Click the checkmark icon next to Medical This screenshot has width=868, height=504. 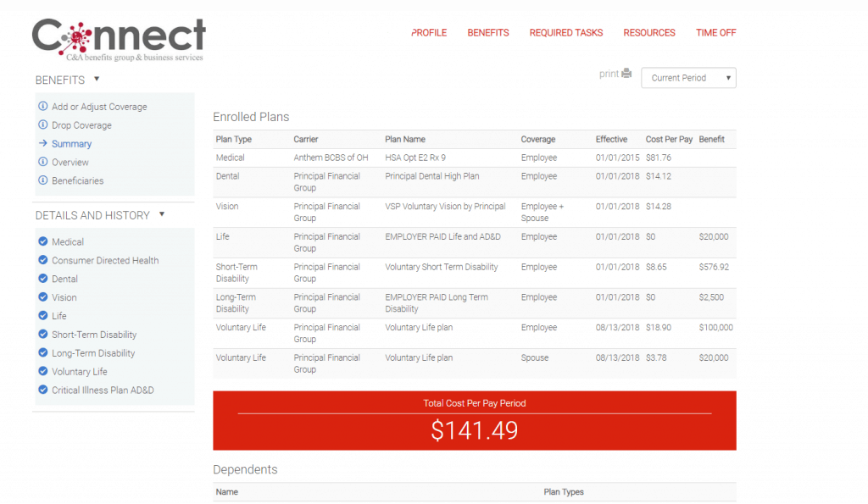click(42, 241)
